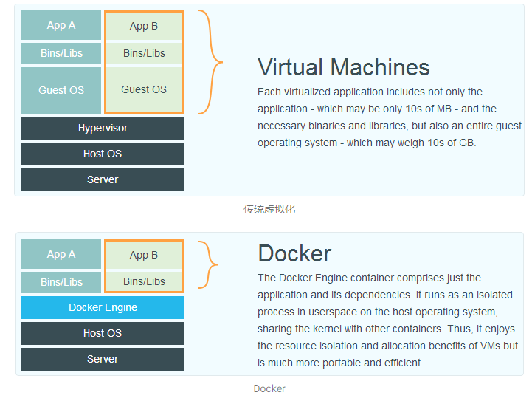The image size is (532, 404).
Task: Click text 'The Docker Engine container comprises just the'
Action: pos(369,278)
